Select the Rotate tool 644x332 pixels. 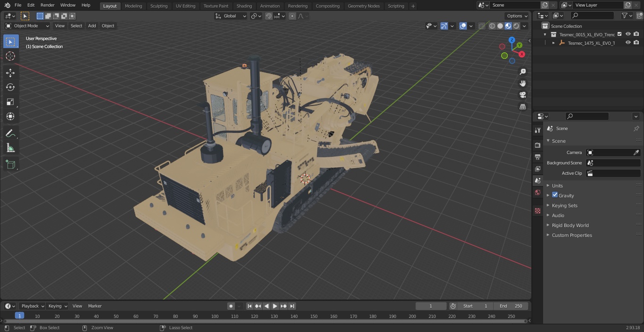[10, 87]
